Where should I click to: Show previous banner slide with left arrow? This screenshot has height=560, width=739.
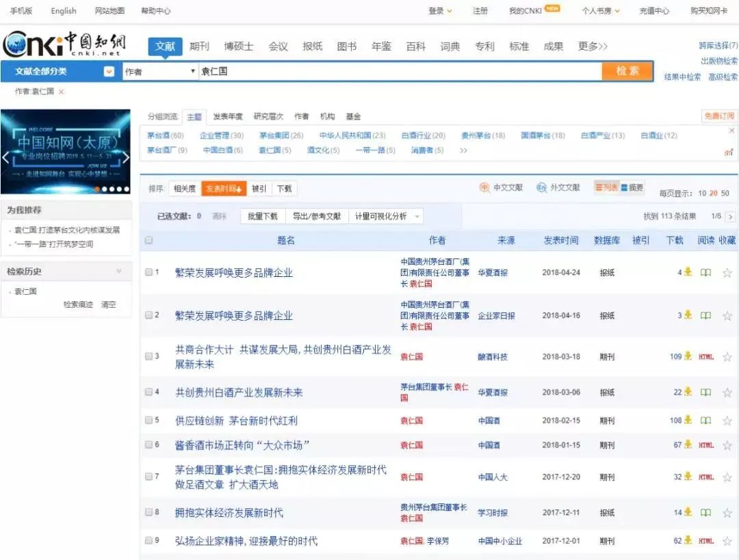pyautogui.click(x=5, y=157)
